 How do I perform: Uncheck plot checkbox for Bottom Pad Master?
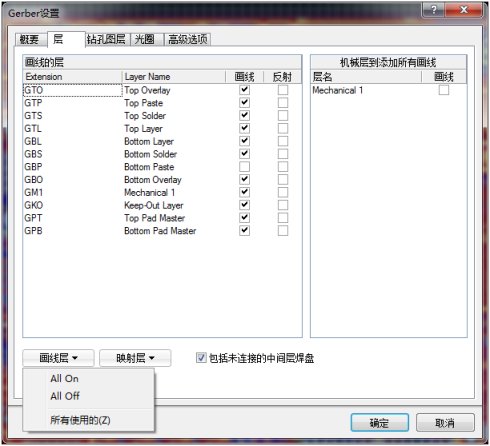244,230
